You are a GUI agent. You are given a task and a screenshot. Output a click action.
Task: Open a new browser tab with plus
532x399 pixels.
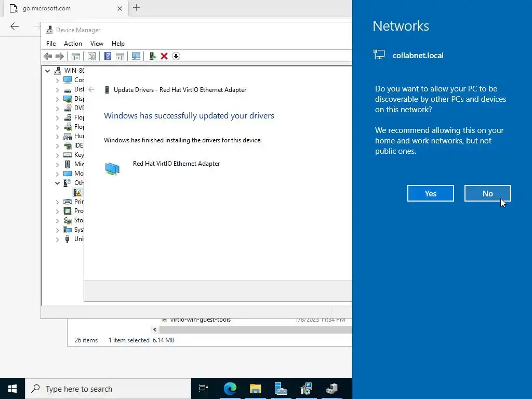(x=137, y=7)
